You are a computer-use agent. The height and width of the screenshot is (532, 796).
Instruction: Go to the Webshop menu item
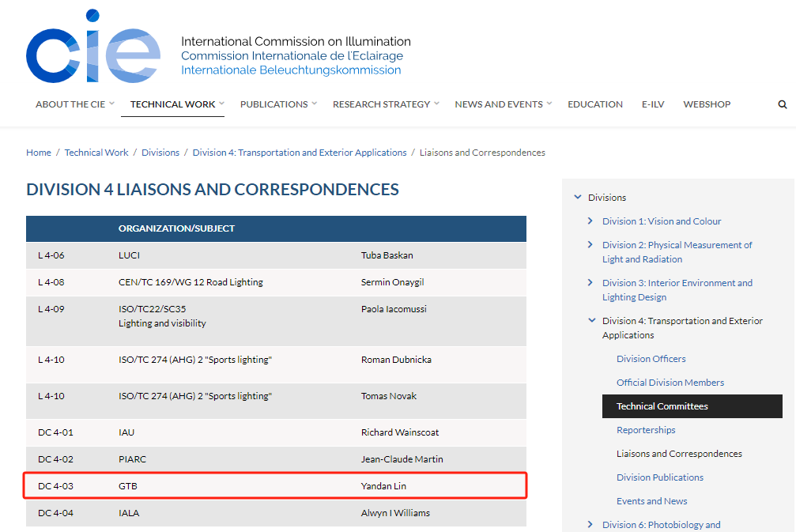coord(707,104)
